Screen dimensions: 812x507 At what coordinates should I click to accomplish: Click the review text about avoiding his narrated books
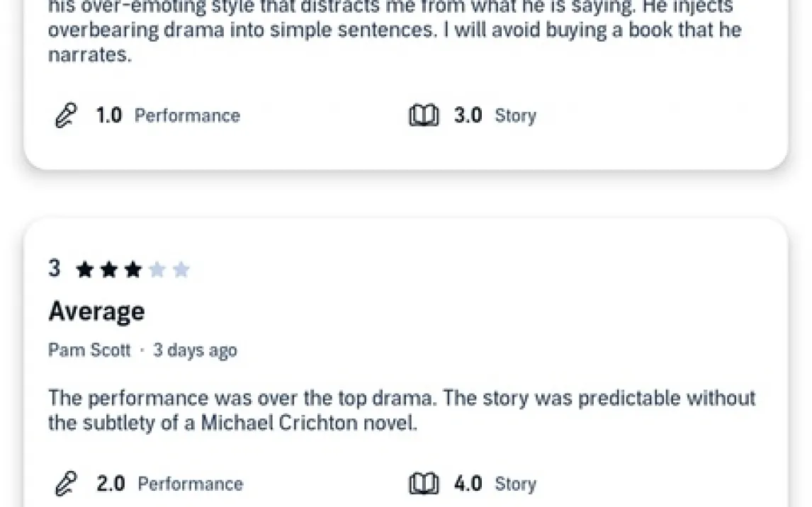[x=394, y=31]
